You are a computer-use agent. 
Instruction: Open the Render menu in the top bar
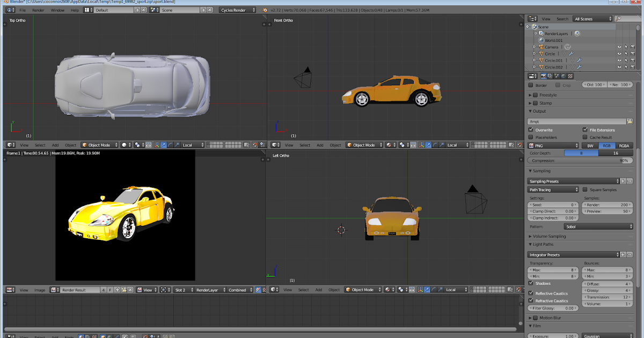click(x=38, y=10)
